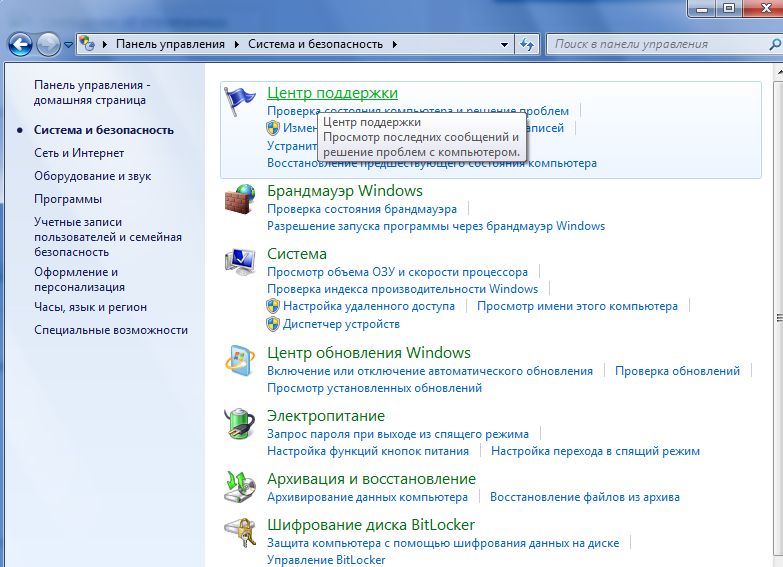The height and width of the screenshot is (567, 783).
Task: Open the Диспетчер устройств link
Action: 341,324
